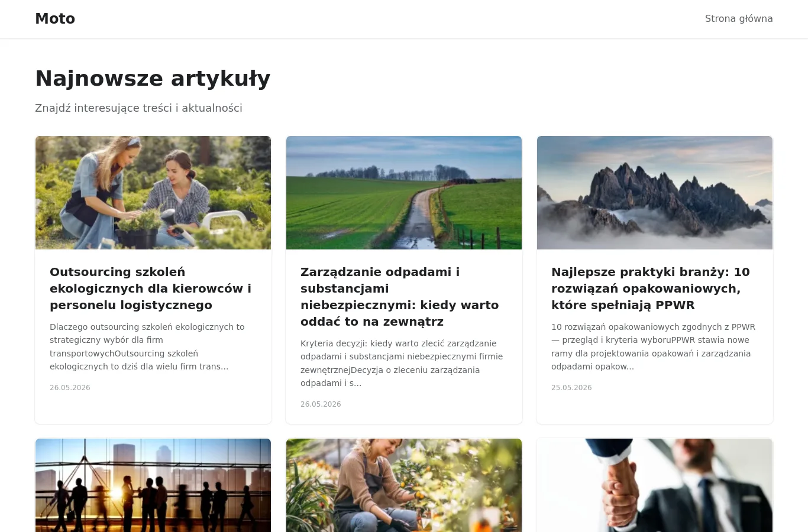Image resolution: width=808 pixels, height=532 pixels.
Task: Open the Moto site logo
Action: click(55, 19)
